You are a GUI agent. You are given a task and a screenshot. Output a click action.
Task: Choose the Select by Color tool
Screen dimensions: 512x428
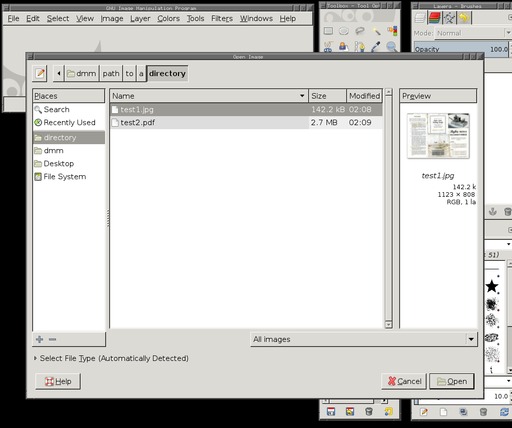tap(392, 31)
